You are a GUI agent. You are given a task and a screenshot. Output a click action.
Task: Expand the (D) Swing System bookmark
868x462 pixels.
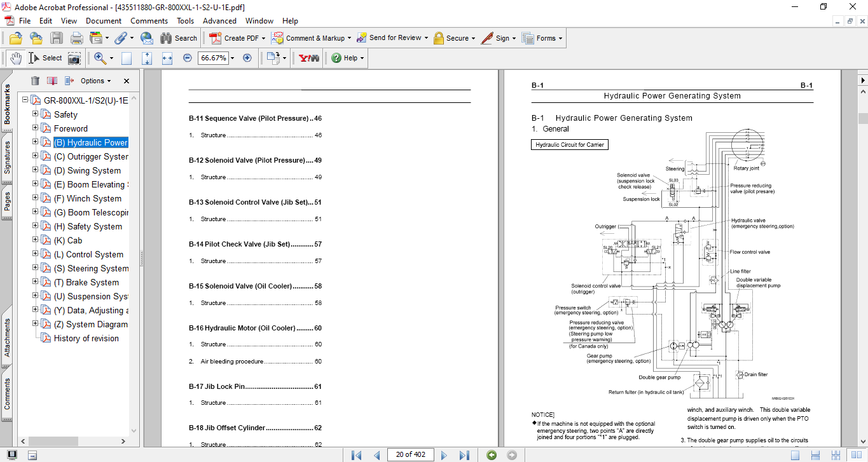click(36, 170)
